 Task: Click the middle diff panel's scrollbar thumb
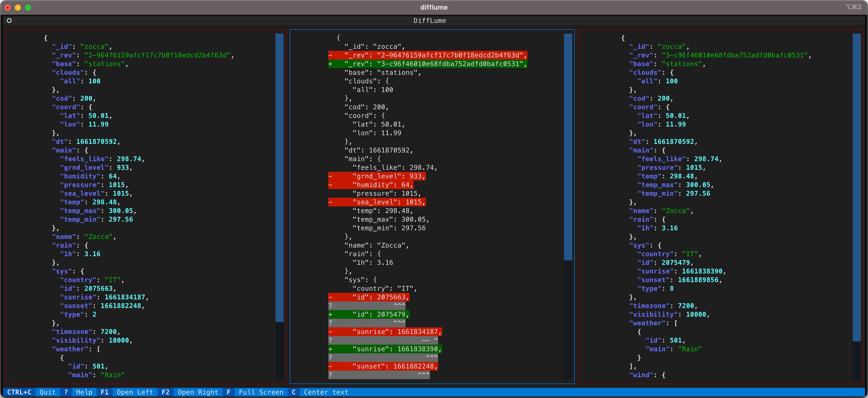(x=568, y=147)
